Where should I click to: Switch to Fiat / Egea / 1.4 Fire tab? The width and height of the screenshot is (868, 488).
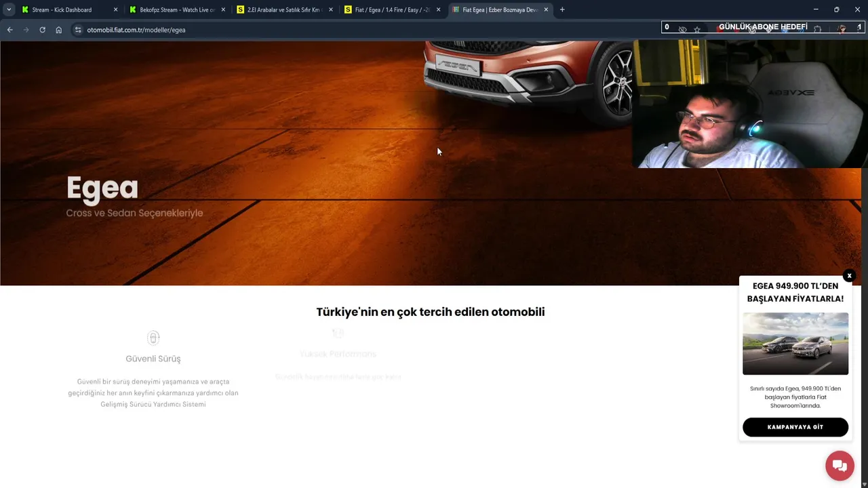[393, 9]
